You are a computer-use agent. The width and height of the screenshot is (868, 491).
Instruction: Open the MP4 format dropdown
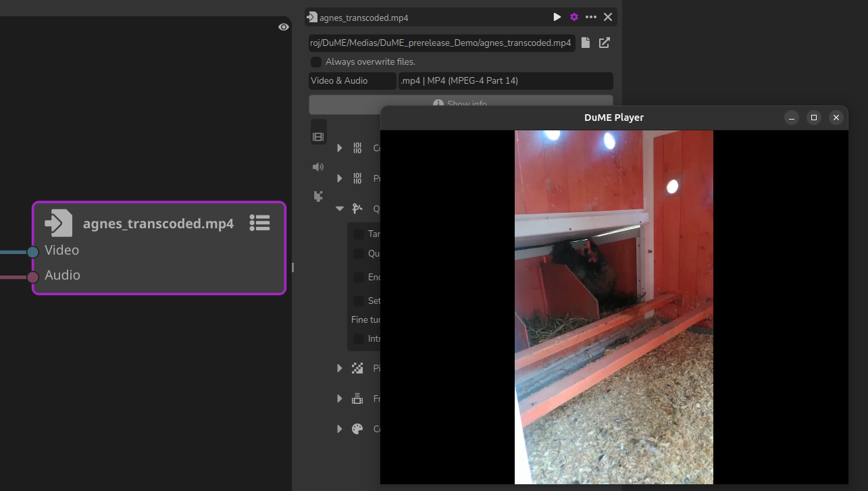click(505, 81)
